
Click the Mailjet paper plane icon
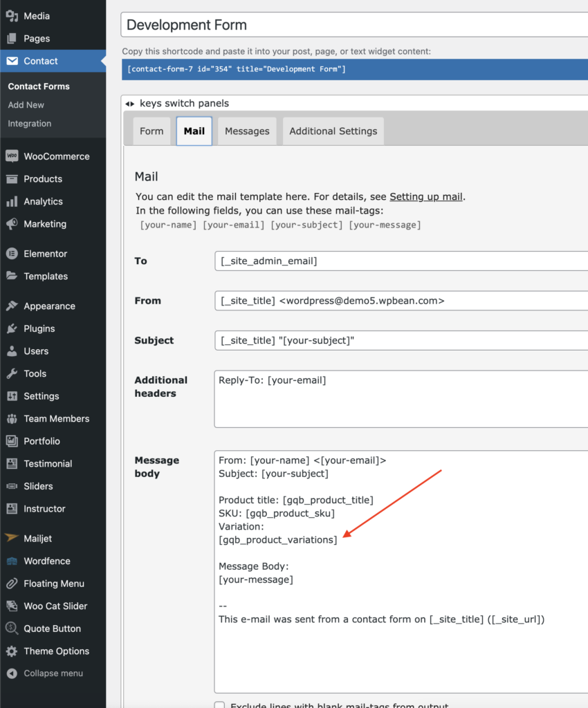coord(12,538)
